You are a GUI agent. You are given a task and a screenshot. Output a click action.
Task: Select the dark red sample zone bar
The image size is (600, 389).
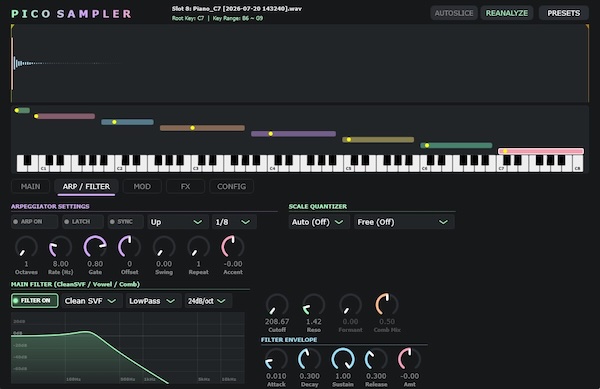64,116
